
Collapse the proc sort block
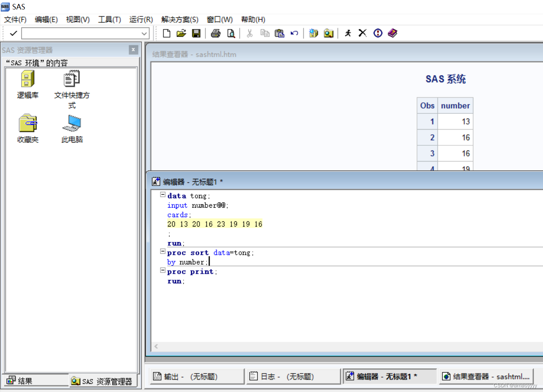163,251
